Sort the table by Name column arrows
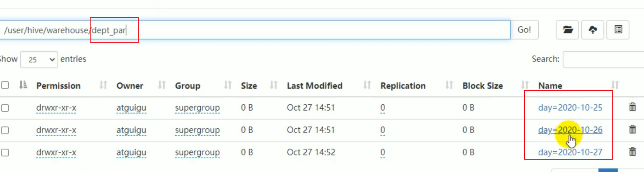Viewport: 644px width, 172px height. tap(615, 85)
